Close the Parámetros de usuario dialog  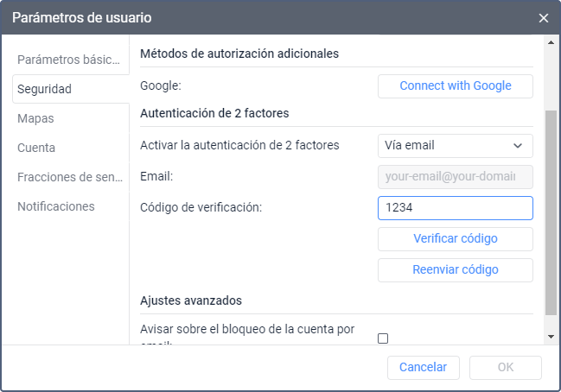coord(543,18)
